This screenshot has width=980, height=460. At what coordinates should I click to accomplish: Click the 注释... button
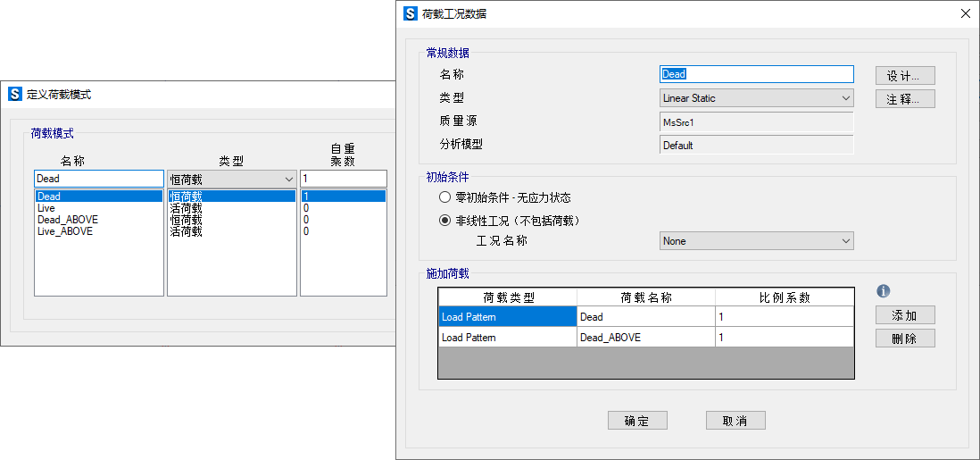pyautogui.click(x=904, y=98)
